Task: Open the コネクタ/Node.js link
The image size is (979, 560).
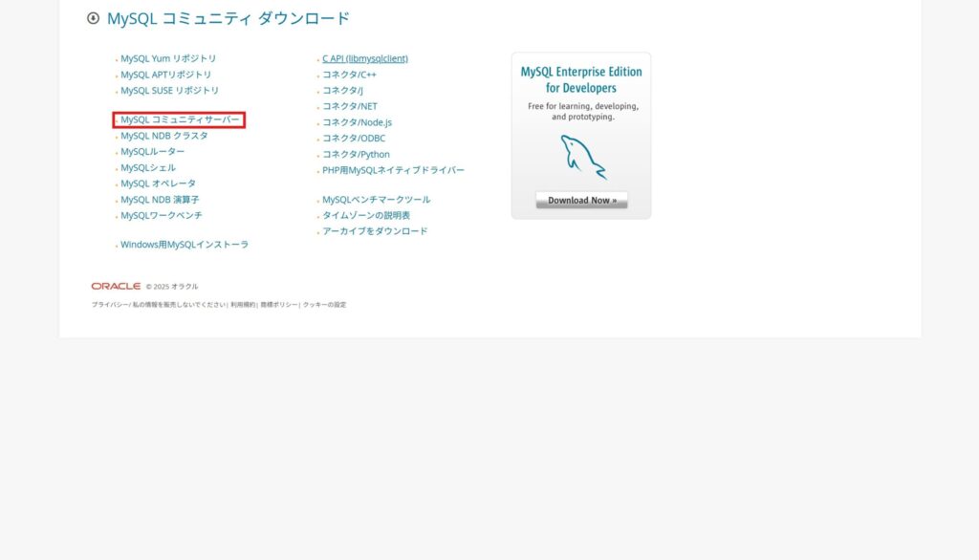Action: [x=357, y=122]
